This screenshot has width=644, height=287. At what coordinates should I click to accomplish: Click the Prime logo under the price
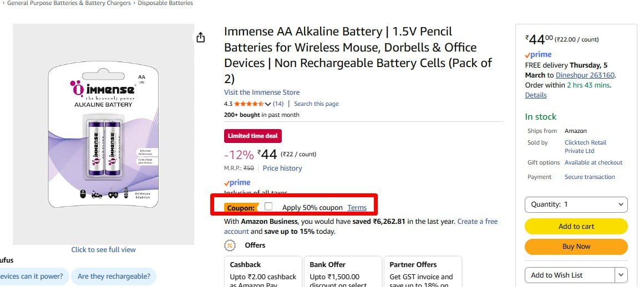pos(237,183)
